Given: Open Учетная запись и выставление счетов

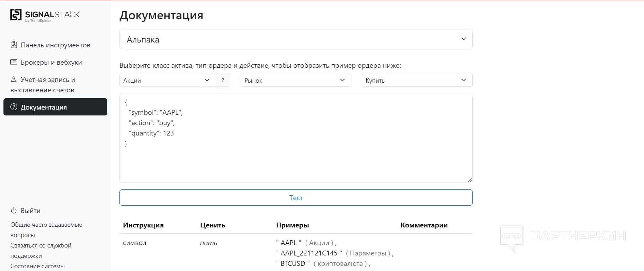Looking at the screenshot, I should [x=48, y=85].
